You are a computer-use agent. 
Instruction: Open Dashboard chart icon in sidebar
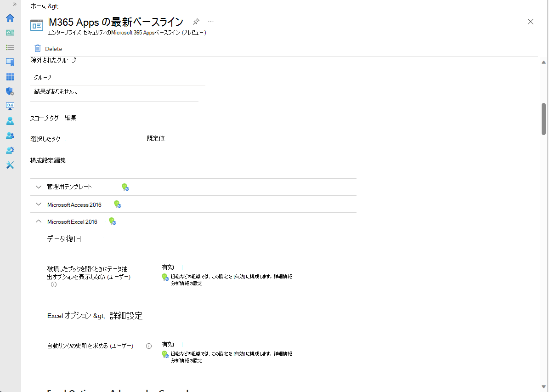tap(10, 33)
